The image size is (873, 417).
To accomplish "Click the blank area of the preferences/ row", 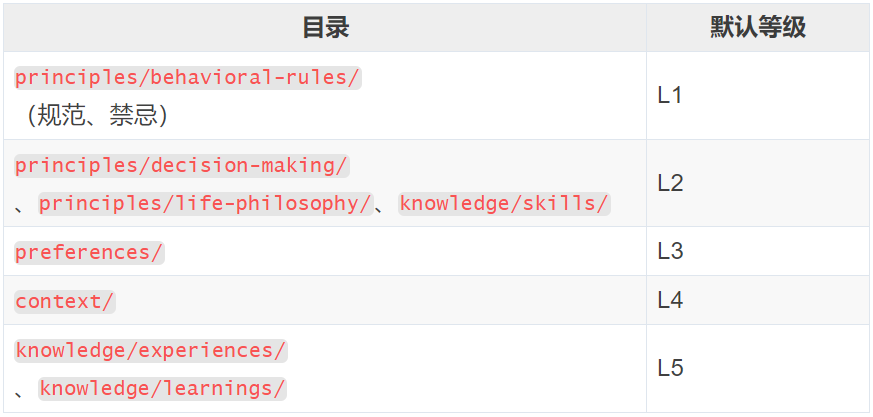I will (405, 252).
